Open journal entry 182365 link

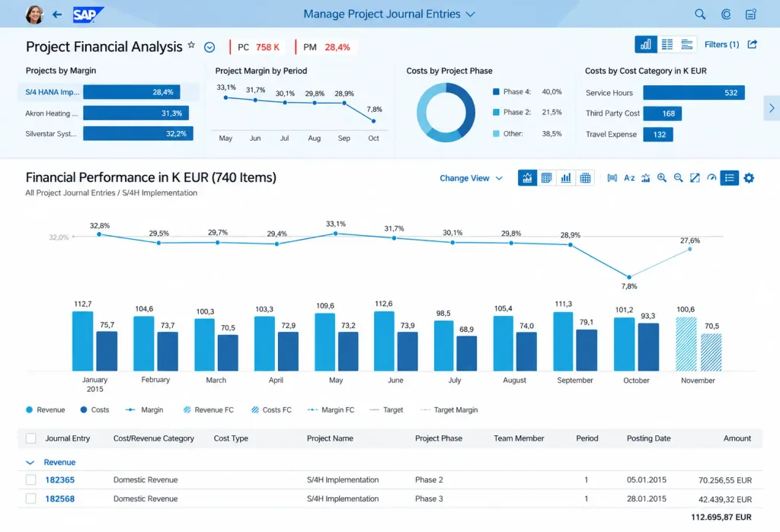(x=59, y=479)
